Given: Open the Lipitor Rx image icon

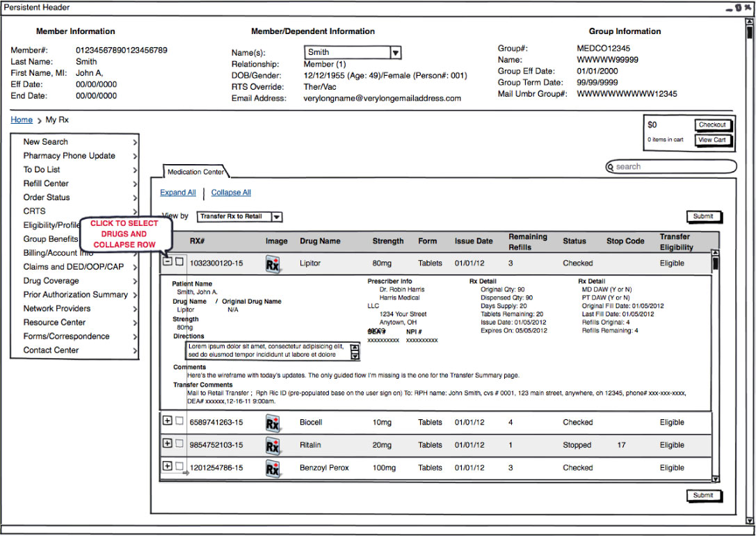Looking at the screenshot, I should click(x=273, y=265).
